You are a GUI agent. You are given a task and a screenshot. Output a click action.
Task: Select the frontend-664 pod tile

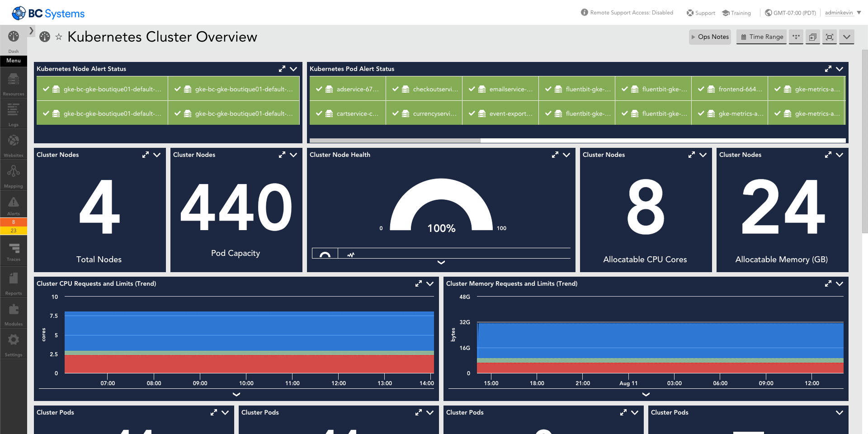pos(730,89)
